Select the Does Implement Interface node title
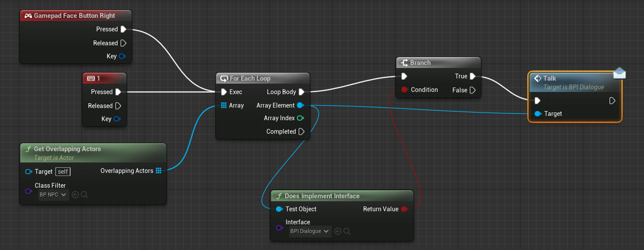 click(x=322, y=196)
